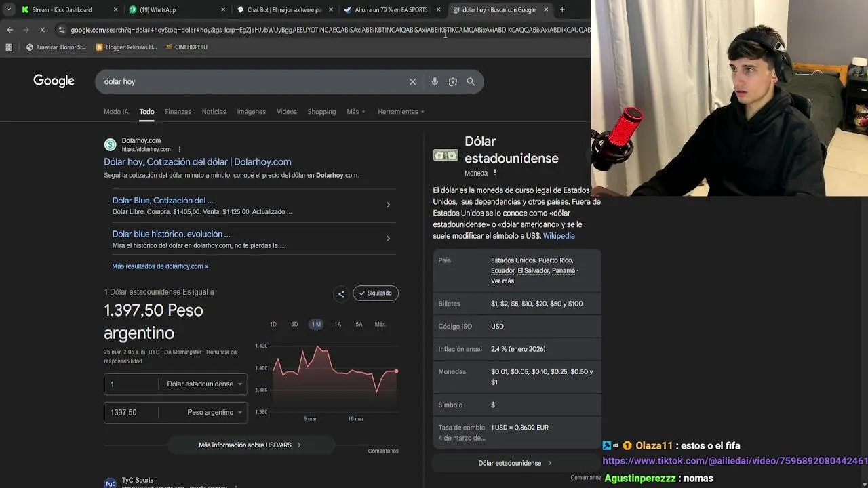Close the dolar hoy Google tab
This screenshot has height=488, width=868.
[x=546, y=9]
